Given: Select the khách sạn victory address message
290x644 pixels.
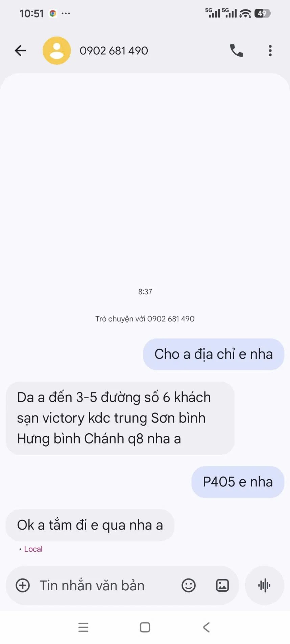Looking at the screenshot, I should 120,418.
